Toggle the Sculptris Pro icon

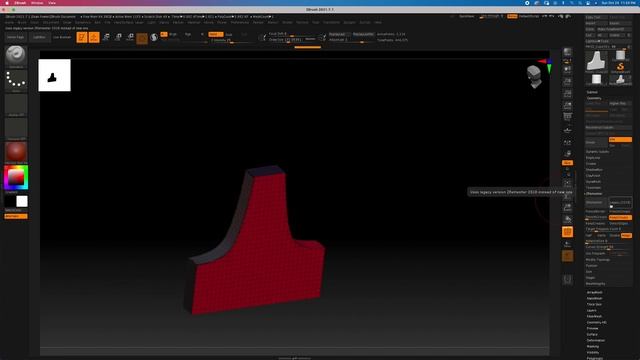click(x=154, y=38)
